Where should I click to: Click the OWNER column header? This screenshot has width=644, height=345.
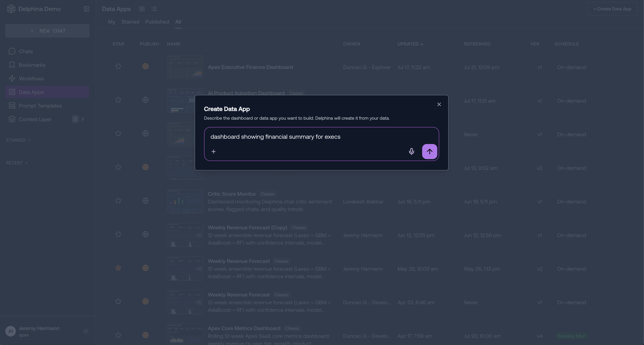(351, 44)
